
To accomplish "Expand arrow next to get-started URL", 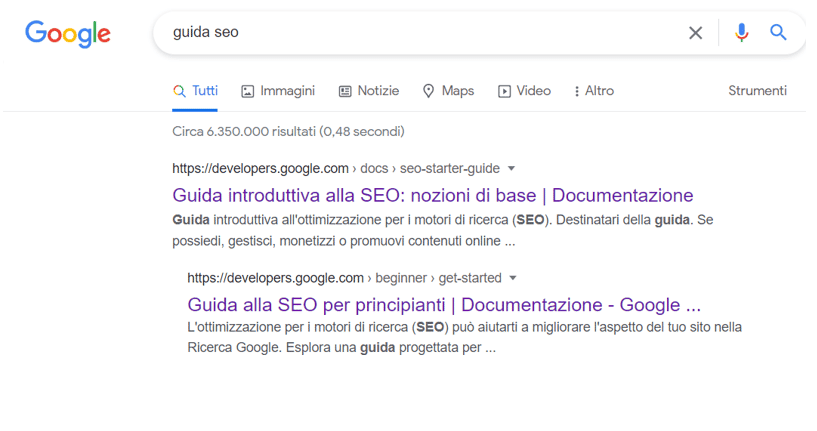I will click(513, 278).
